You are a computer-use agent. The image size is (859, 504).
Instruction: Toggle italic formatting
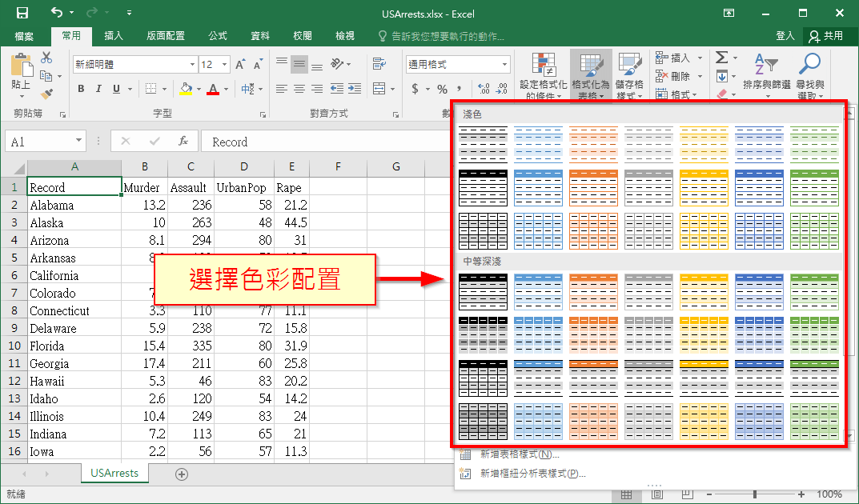[x=98, y=89]
